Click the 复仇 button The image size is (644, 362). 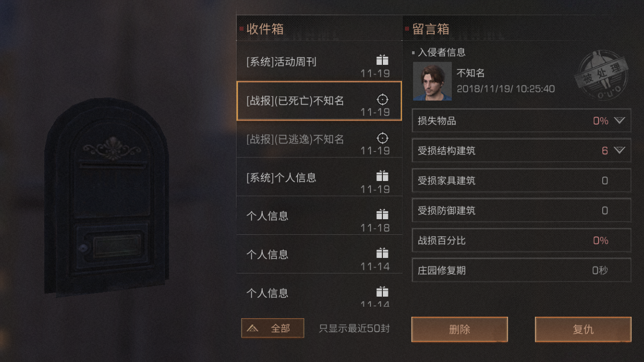click(x=583, y=330)
